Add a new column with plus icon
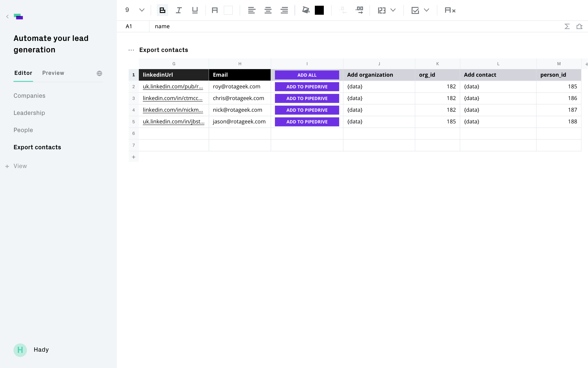Screen dimensions: 588x368 [x=586, y=64]
